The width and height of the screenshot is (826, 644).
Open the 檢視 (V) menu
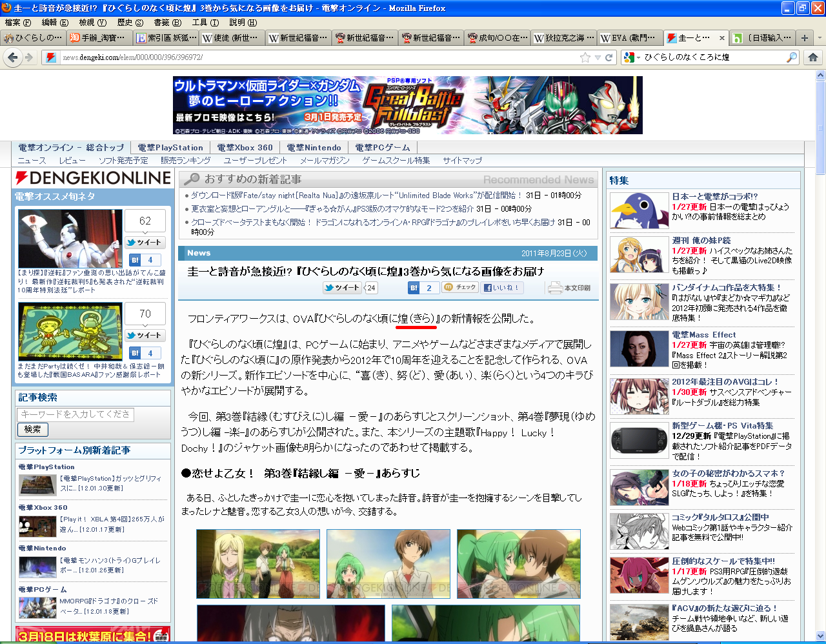tap(93, 23)
